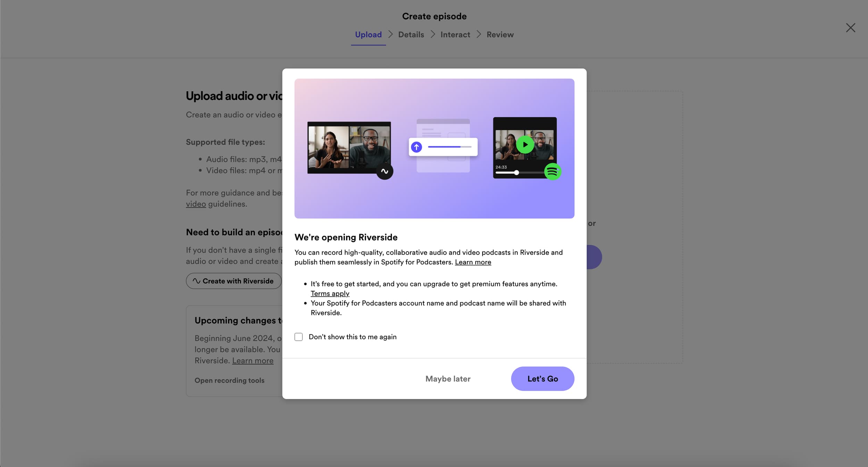This screenshot has height=467, width=868.
Task: Check Don't show this to me again
Action: 299,337
